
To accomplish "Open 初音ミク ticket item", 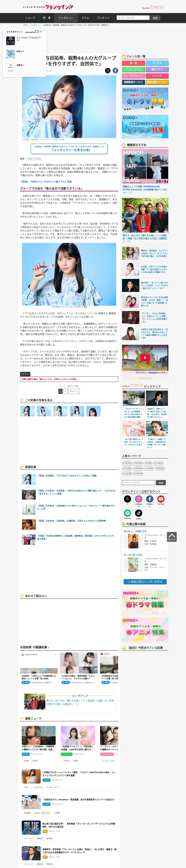I will click(x=25, y=54).
